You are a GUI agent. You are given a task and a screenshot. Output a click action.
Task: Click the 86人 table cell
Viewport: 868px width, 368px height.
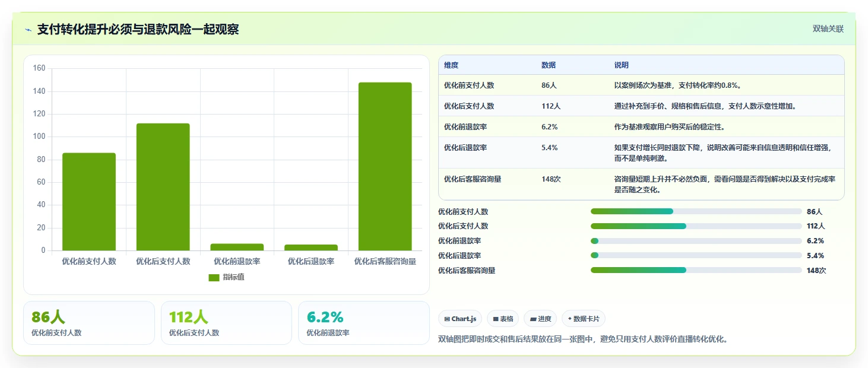549,85
